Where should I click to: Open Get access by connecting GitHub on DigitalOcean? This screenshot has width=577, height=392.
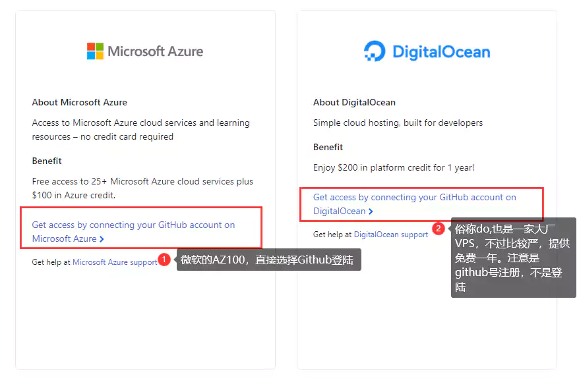[414, 204]
